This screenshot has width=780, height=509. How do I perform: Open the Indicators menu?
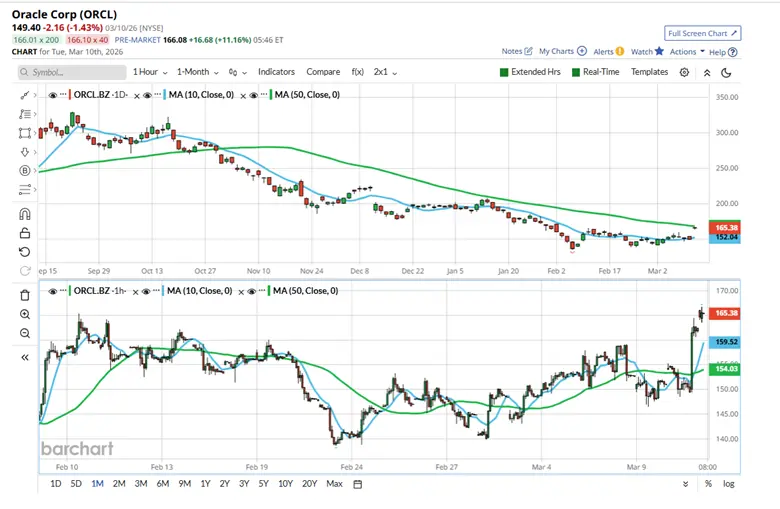click(276, 72)
